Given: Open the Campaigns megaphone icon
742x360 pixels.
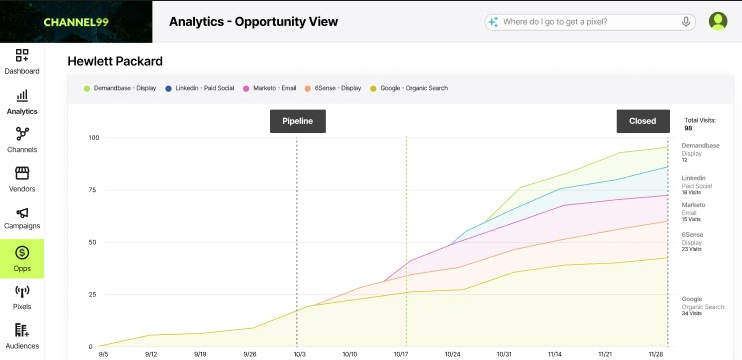Looking at the screenshot, I should 22,212.
